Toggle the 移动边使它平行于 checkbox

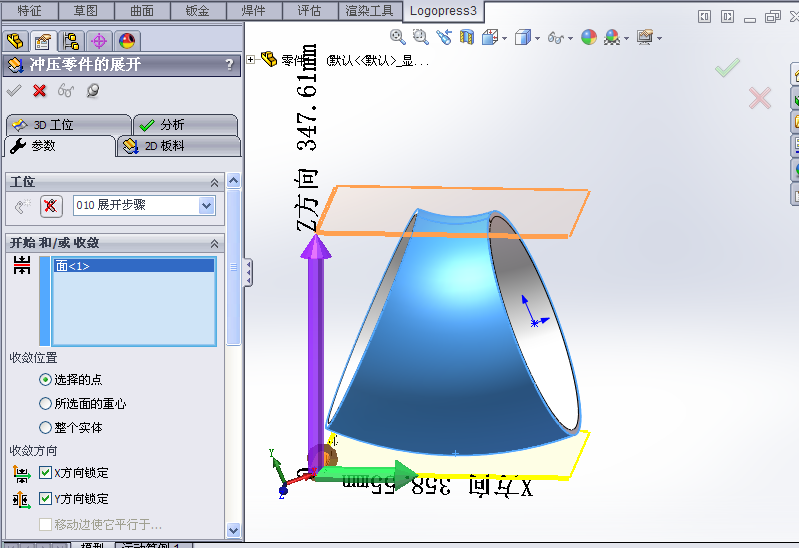coord(45,524)
